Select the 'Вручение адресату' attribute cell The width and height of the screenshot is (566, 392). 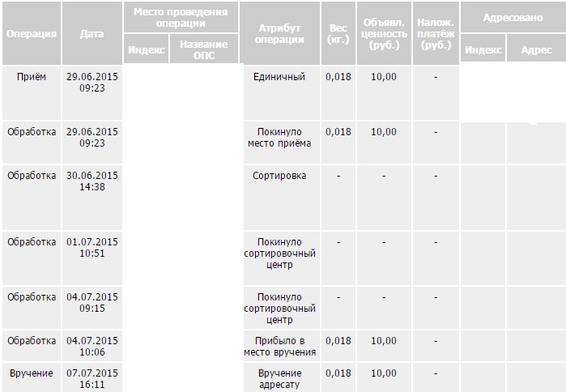[279, 378]
